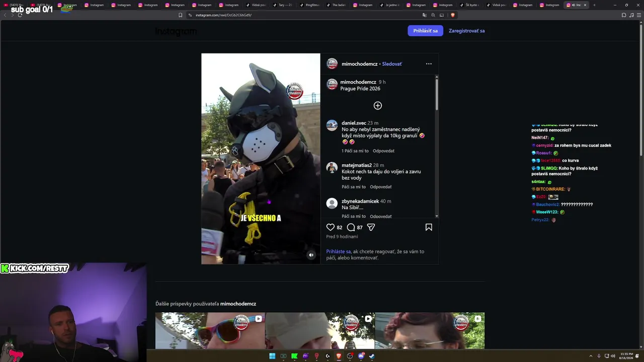Load more comments with the plus circle
The image size is (644, 362).
pyautogui.click(x=378, y=106)
